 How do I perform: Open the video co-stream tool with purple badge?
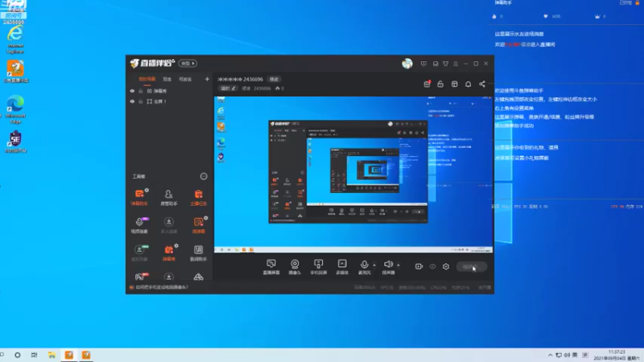click(139, 225)
